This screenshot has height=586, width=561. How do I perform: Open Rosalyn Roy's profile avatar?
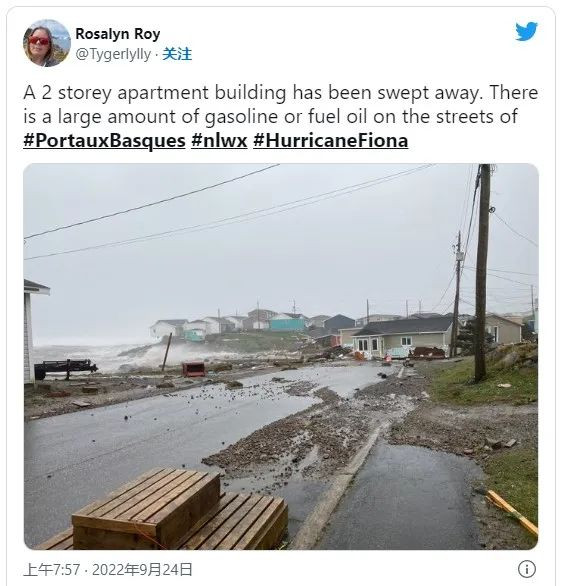[x=47, y=43]
